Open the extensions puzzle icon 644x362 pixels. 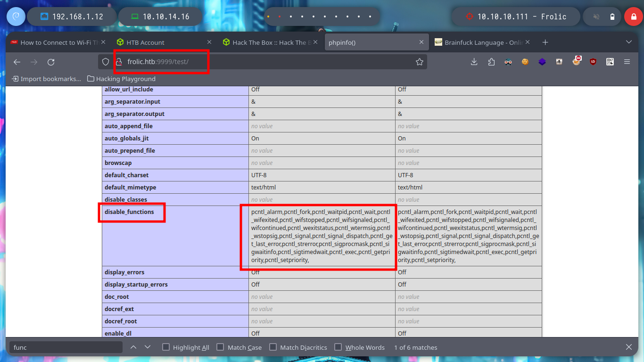pyautogui.click(x=491, y=62)
